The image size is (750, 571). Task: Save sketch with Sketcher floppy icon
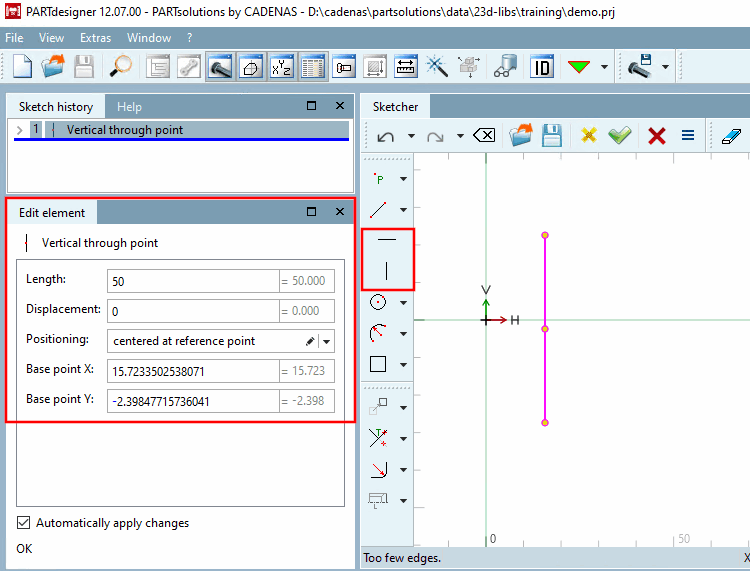coord(551,135)
